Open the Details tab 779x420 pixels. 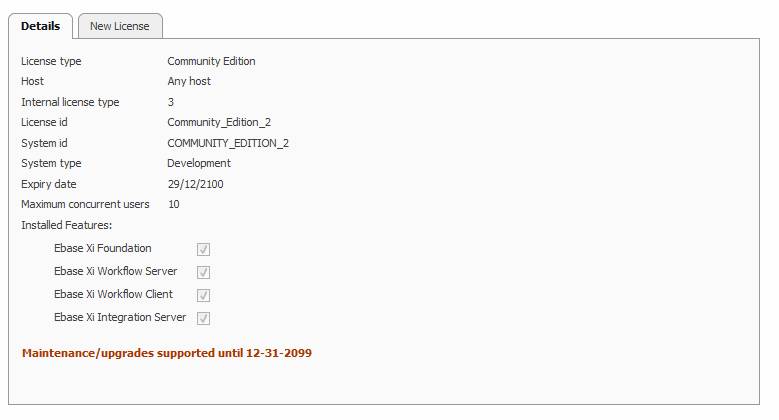40,26
